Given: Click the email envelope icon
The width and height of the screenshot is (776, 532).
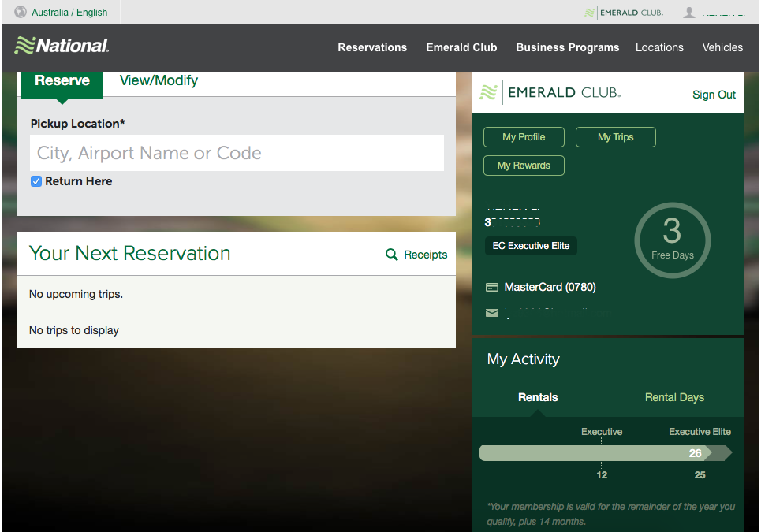Looking at the screenshot, I should click(492, 313).
